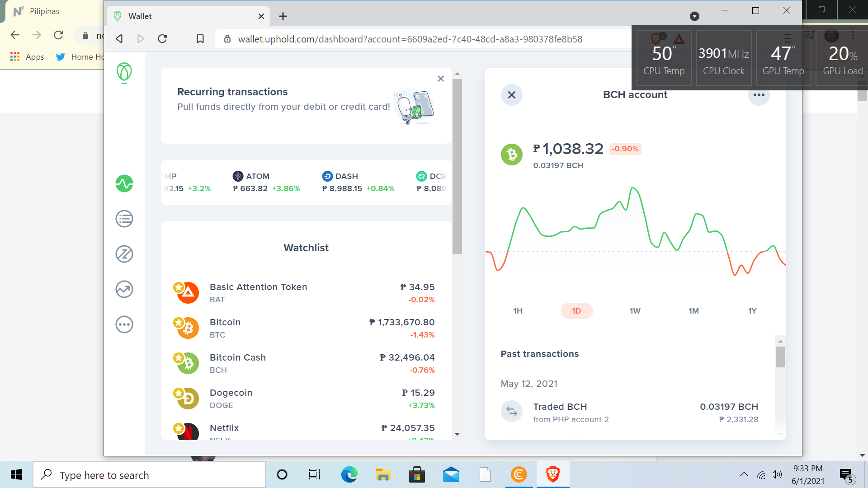The image size is (868, 488).
Task: Click the -0.90% change badge
Action: point(625,149)
